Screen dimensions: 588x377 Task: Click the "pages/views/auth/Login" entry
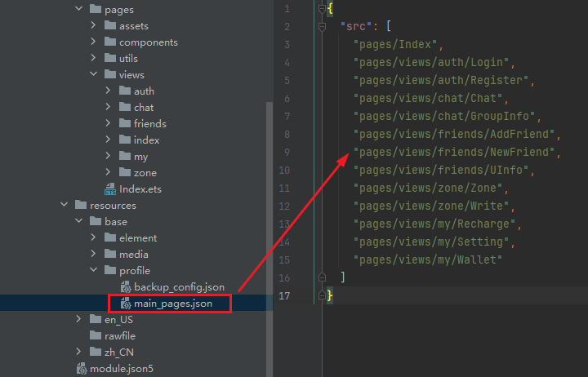[431, 62]
